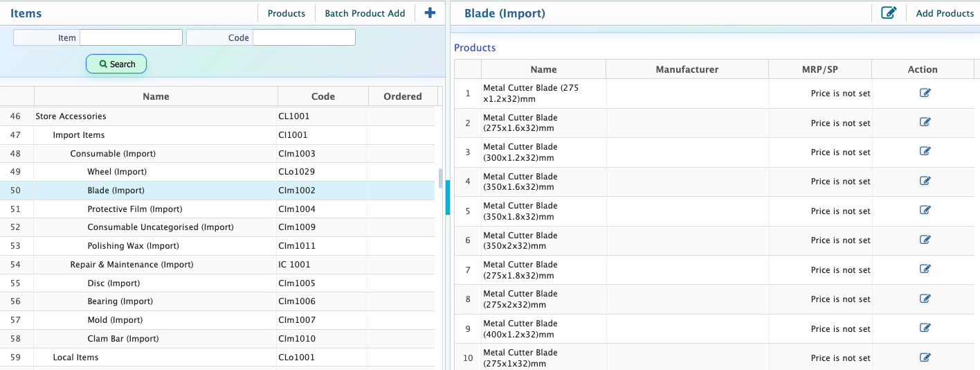Edit product Metal Cutter Blade (275 x1.2x32)mm
This screenshot has width=980, height=370.
click(925, 93)
